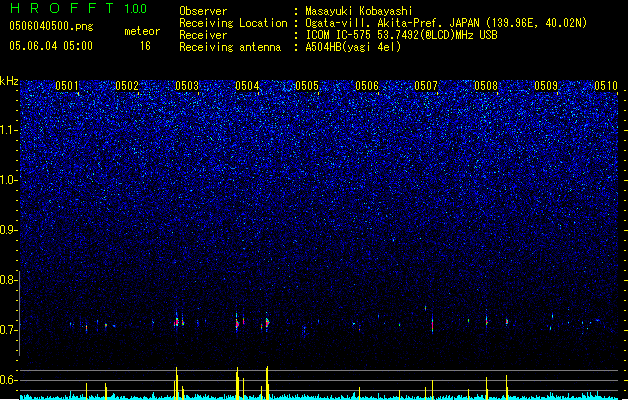
Task: Click time marker 0503
Action: point(187,86)
